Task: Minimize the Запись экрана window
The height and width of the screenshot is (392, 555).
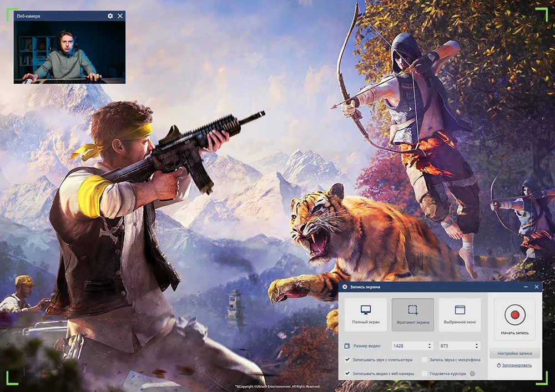Action: point(526,287)
